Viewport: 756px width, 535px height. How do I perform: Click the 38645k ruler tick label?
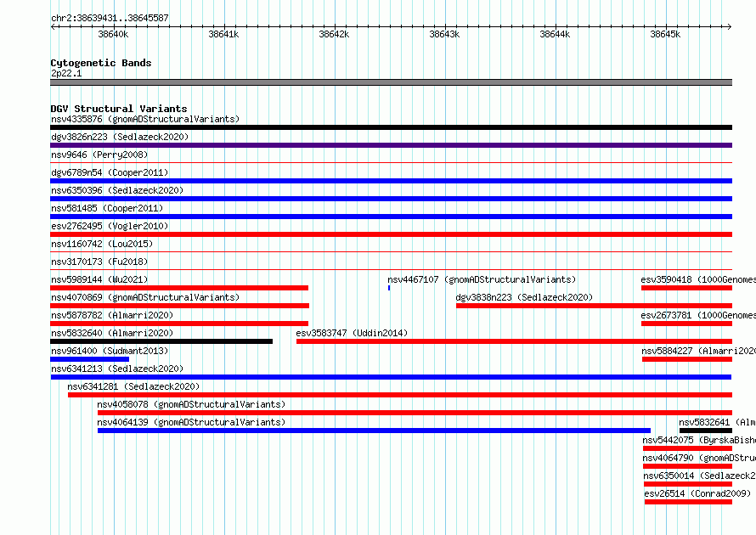665,34
